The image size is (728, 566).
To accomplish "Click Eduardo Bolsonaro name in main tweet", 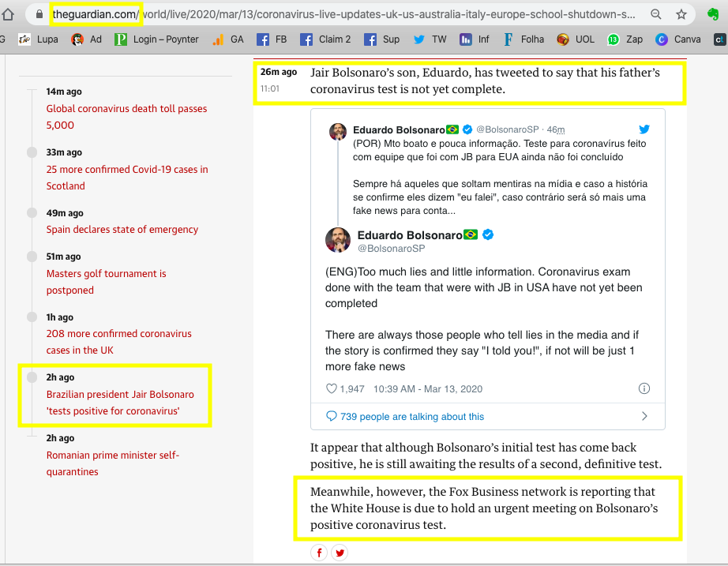I will pyautogui.click(x=410, y=235).
